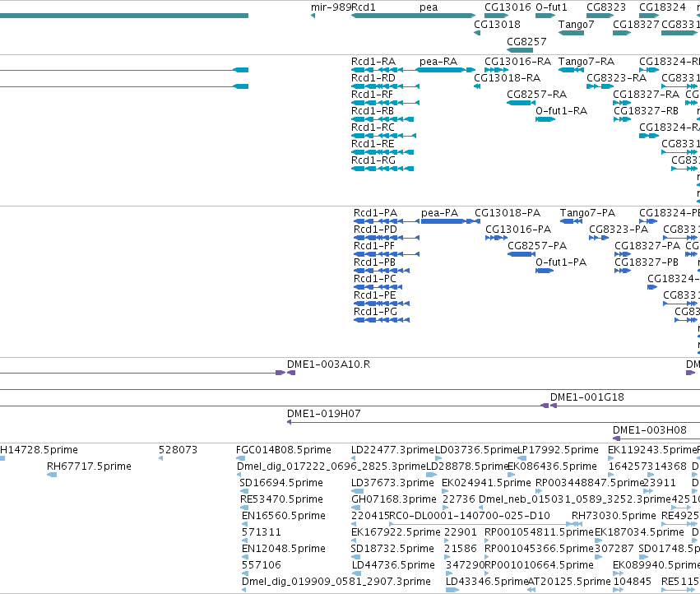Select the RH67717.5prime EST label
The image size is (700, 594).
coord(90,466)
